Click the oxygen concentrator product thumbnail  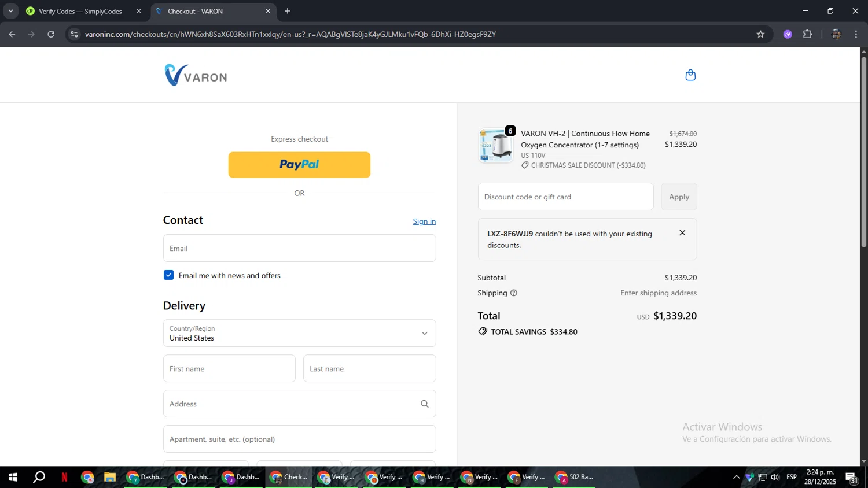click(495, 145)
